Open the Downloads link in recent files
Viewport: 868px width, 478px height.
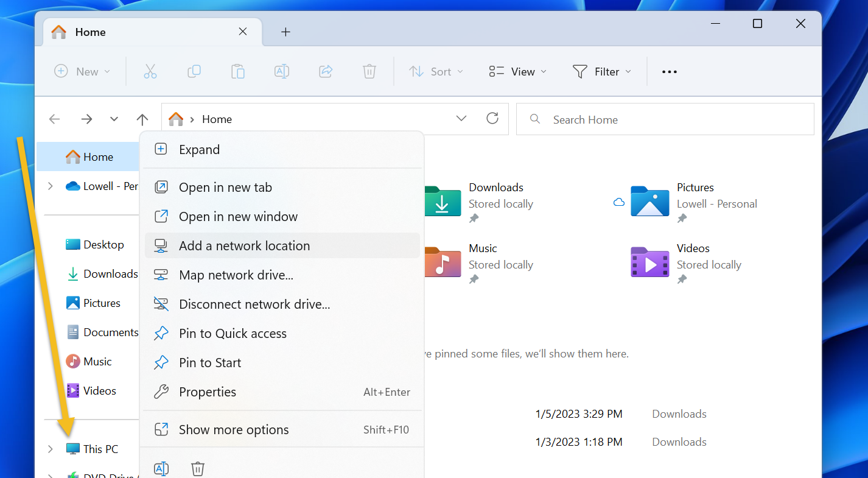(679, 413)
